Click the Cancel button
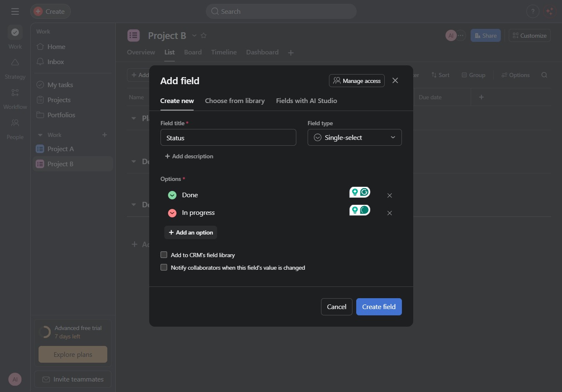Image resolution: width=562 pixels, height=392 pixels. (x=337, y=307)
